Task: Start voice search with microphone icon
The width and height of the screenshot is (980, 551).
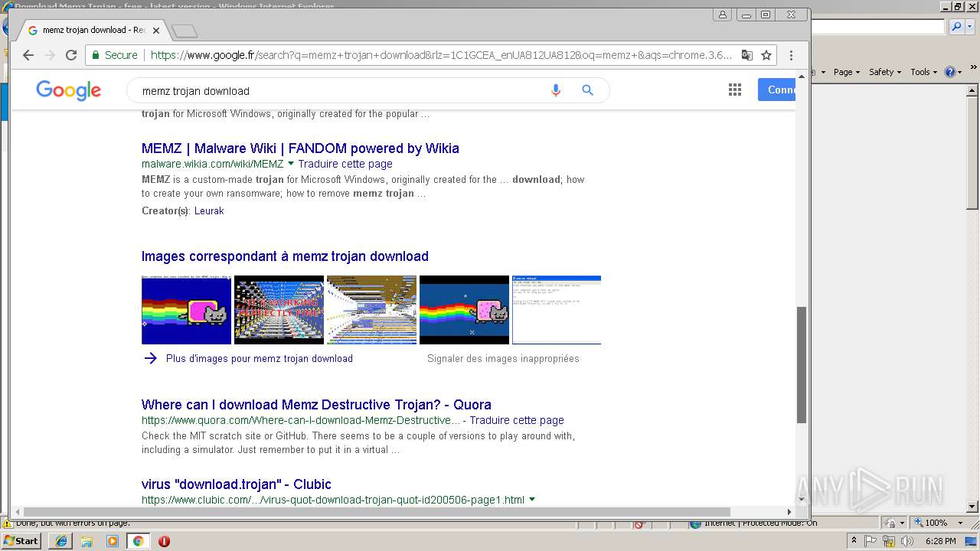Action: (x=556, y=90)
